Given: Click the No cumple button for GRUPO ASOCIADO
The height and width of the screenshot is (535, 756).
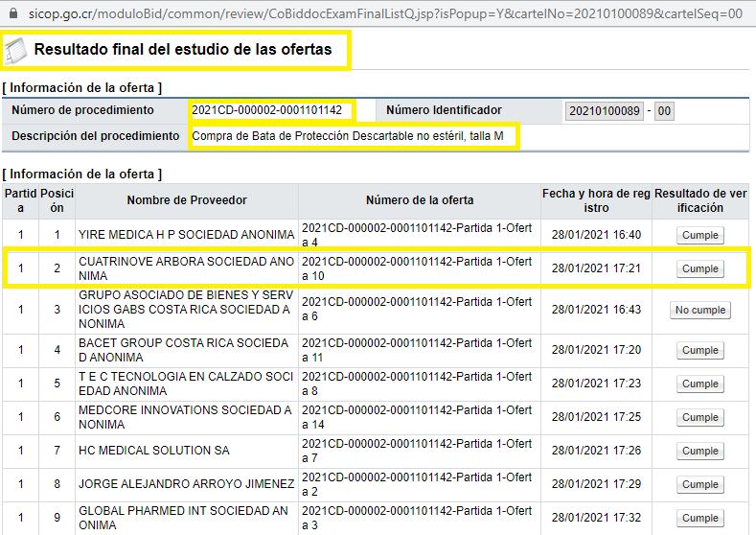Looking at the screenshot, I should 700,310.
